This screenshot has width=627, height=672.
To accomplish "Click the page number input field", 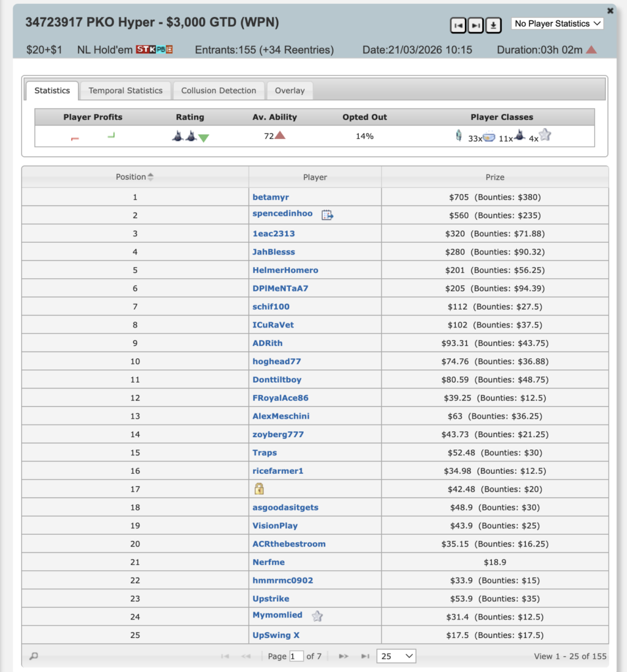I will pyautogui.click(x=296, y=656).
